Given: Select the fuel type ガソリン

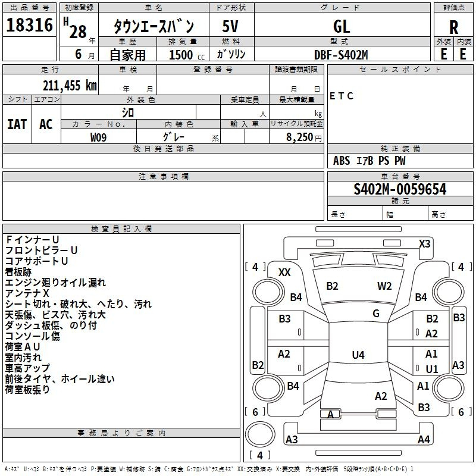Looking at the screenshot, I should click(x=231, y=54).
